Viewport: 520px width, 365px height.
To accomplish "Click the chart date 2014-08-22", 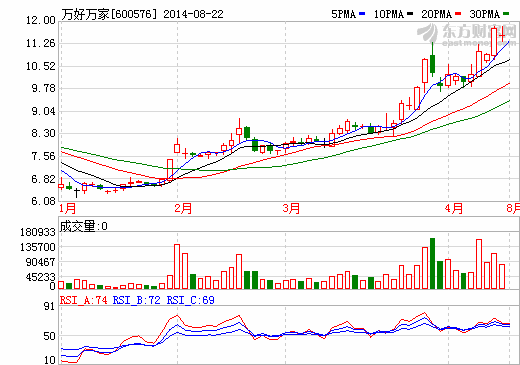I will [x=193, y=14].
